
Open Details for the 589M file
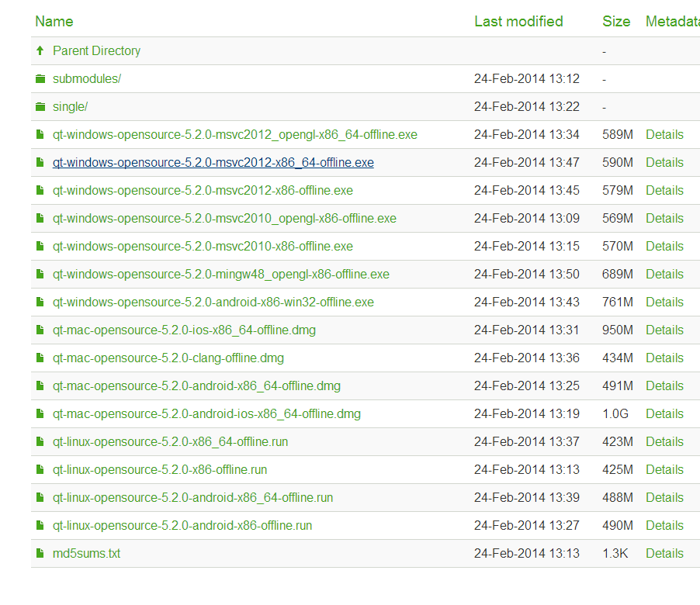[x=664, y=135]
